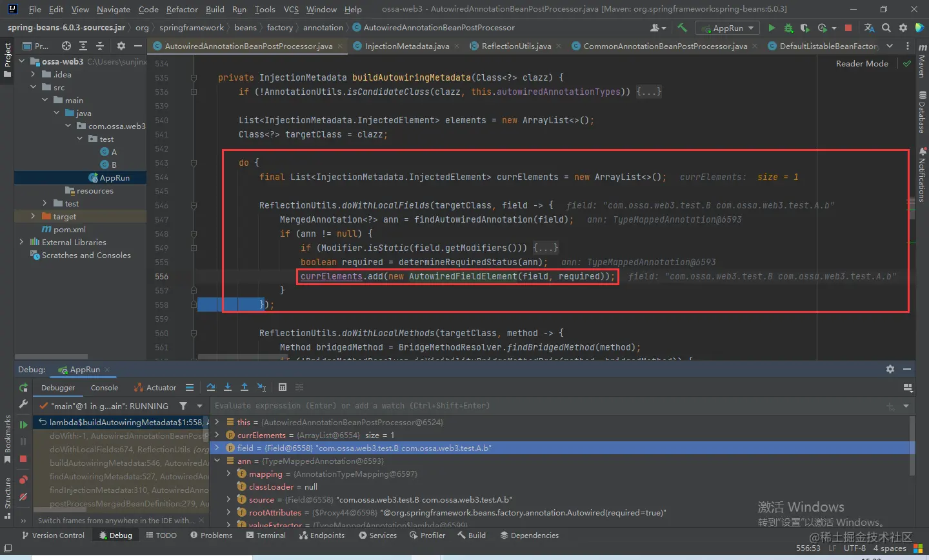Click Step Into in debugger toolbar

[228, 387]
